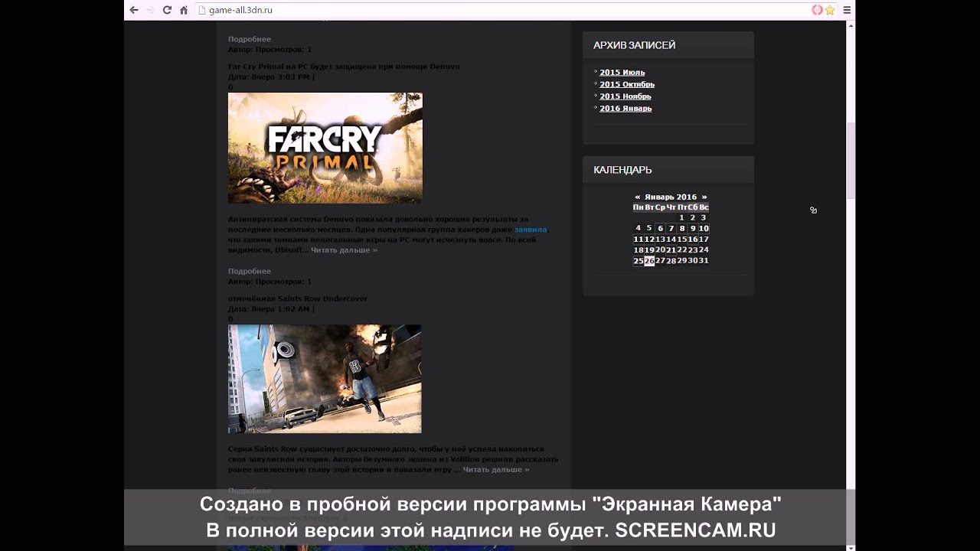Open the 'отменённая Saints Row Undercover' title
This screenshot has width=980, height=551.
(x=298, y=298)
